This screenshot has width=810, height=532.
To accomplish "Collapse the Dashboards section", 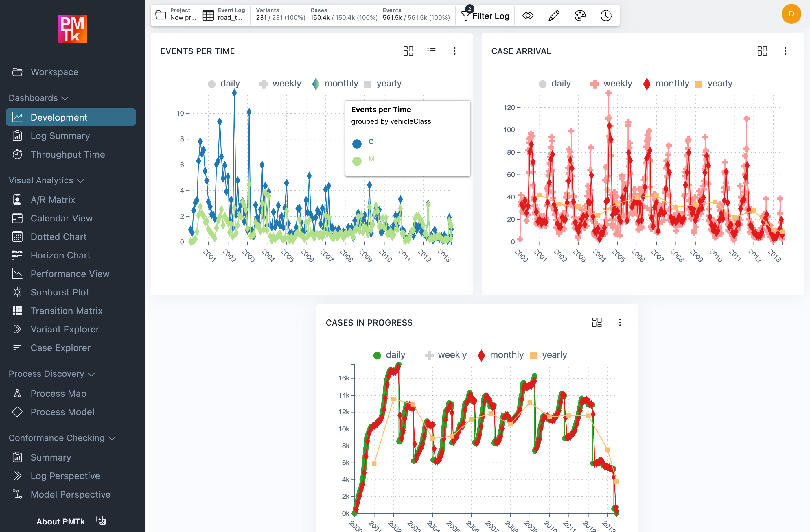I will click(65, 98).
